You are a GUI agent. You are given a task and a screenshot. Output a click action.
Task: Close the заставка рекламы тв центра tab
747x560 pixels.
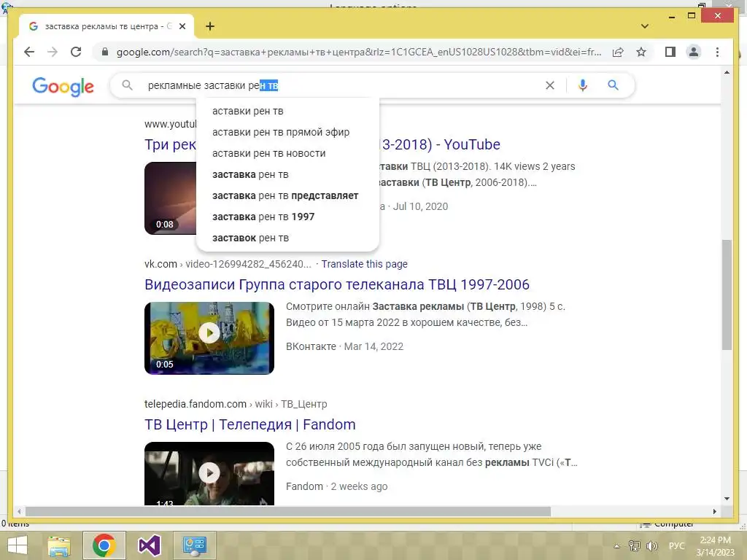182,27
